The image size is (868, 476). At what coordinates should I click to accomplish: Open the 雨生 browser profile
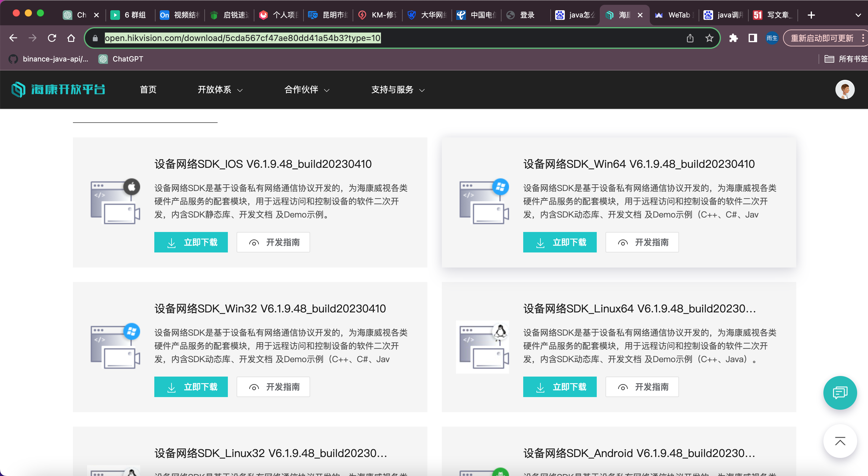[x=772, y=38]
